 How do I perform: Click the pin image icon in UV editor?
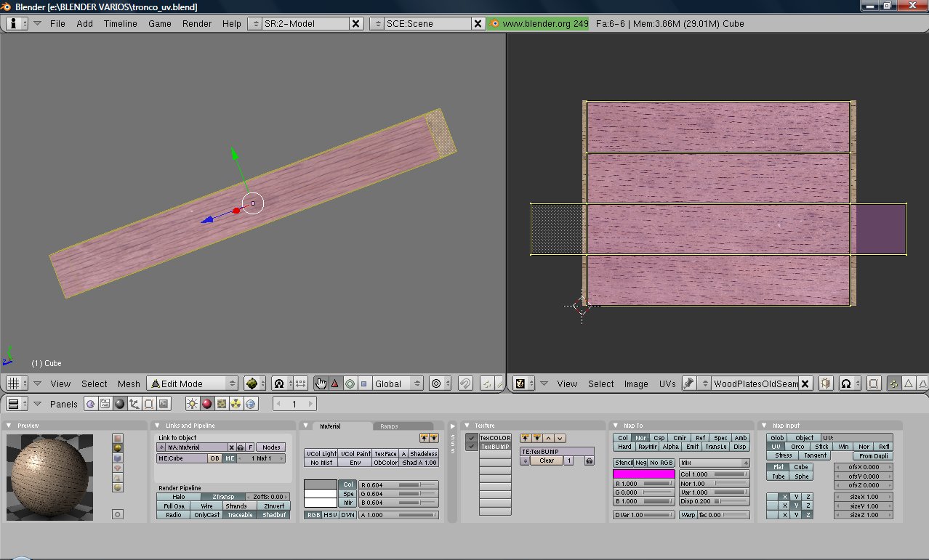[688, 384]
